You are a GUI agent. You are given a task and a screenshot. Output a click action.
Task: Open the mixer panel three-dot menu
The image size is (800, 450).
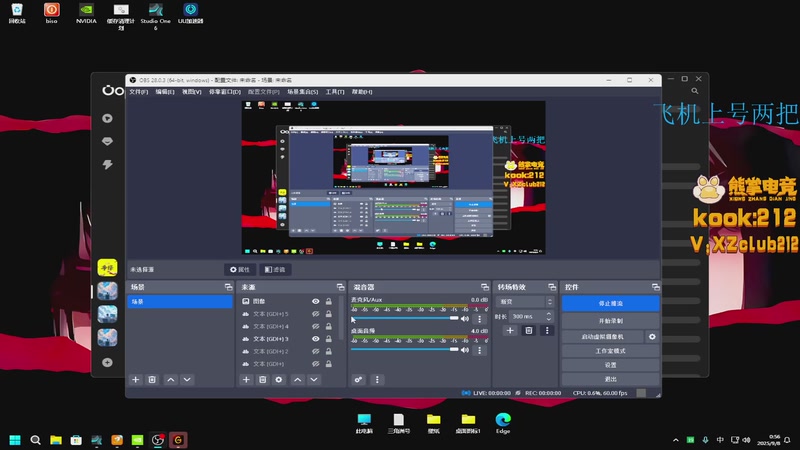(377, 380)
